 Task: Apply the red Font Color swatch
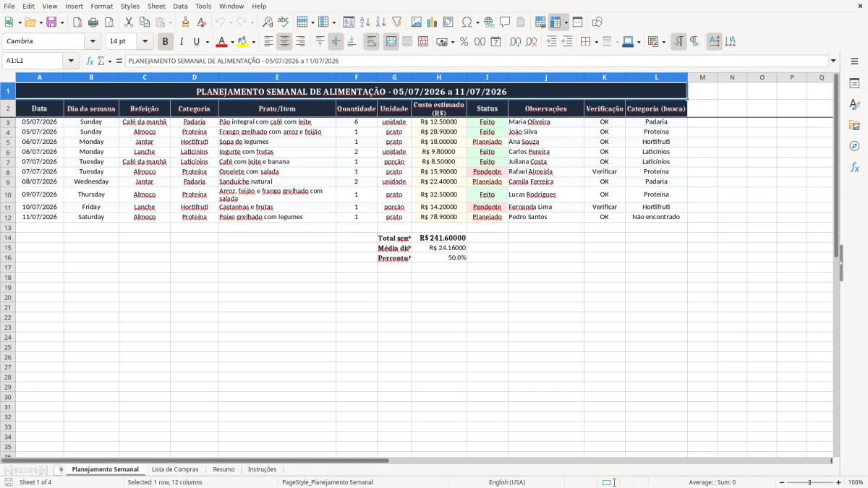221,42
